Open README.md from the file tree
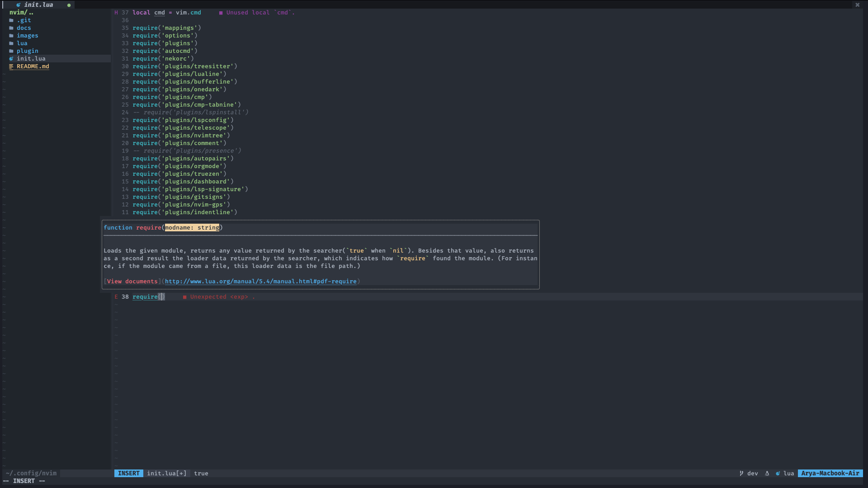 click(33, 66)
